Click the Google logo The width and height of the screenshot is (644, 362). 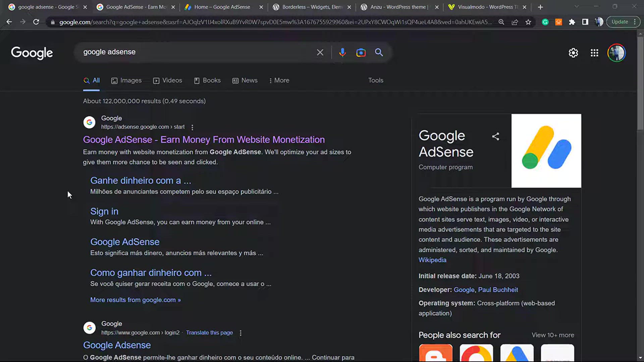[x=32, y=53]
